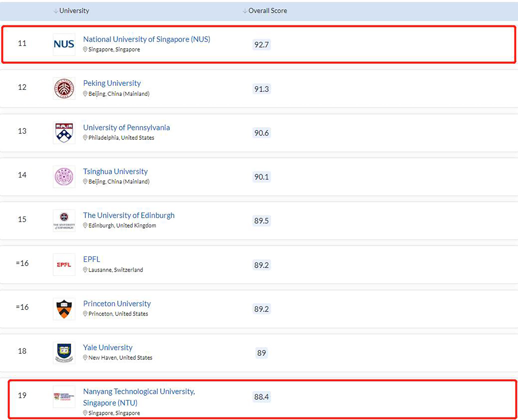Click the Tsinghua University seal logo
The width and height of the screenshot is (518, 420).
coord(64,177)
